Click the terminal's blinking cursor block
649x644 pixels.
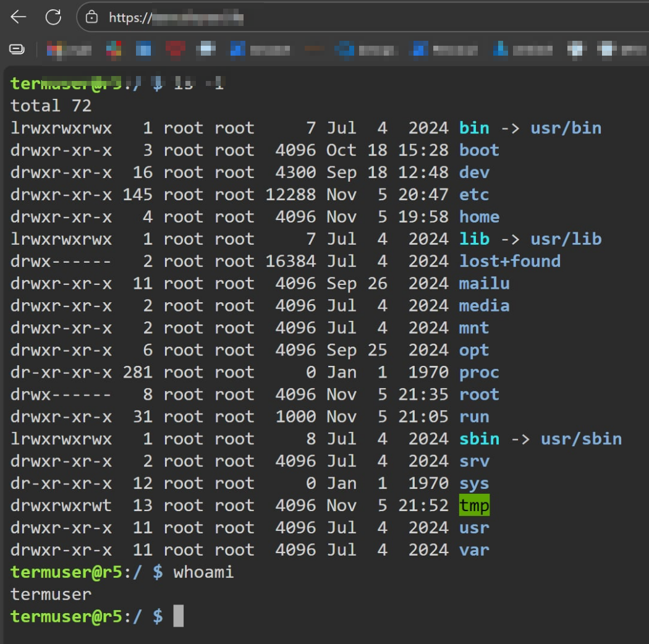tap(178, 616)
